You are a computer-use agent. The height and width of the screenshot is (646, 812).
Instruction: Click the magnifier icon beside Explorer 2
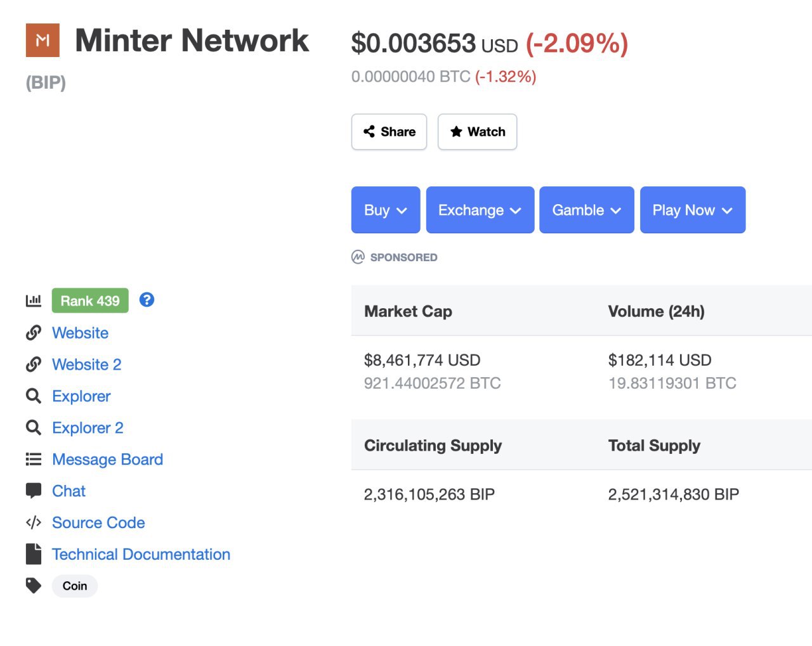click(34, 428)
